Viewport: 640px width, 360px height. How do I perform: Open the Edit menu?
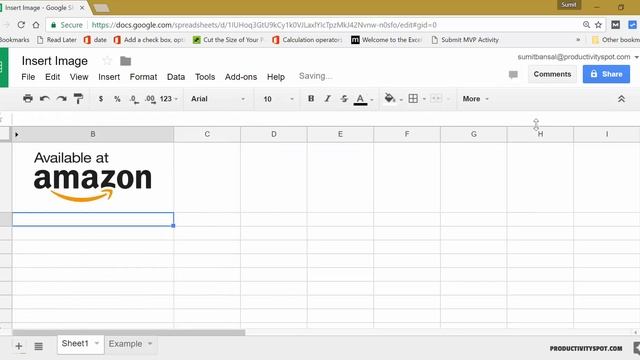point(53,77)
